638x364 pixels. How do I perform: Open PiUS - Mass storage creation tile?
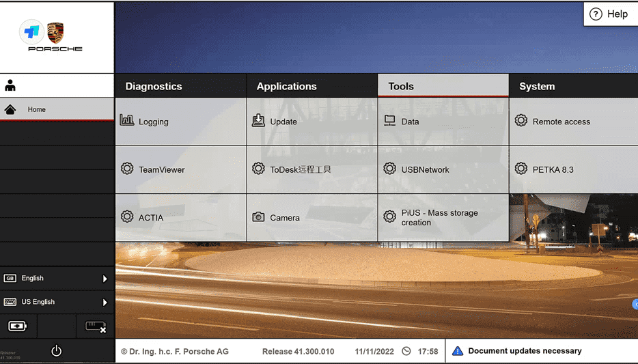pyautogui.click(x=443, y=217)
